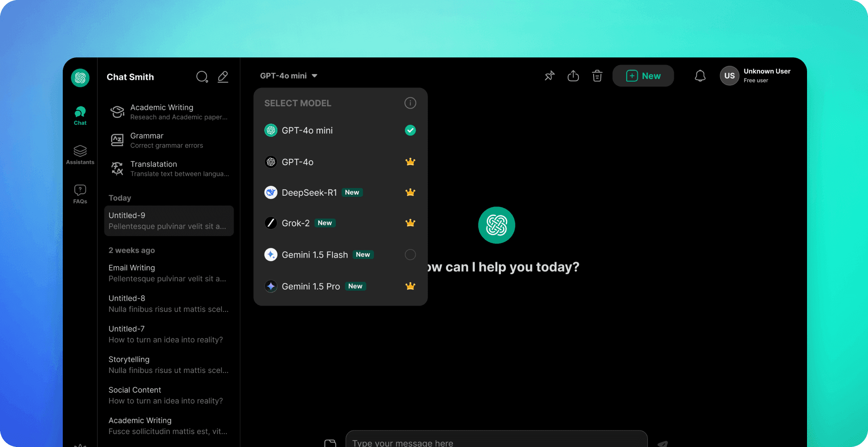Image resolution: width=868 pixels, height=447 pixels.
Task: Open the Untitled-9 conversation
Action: pos(169,221)
